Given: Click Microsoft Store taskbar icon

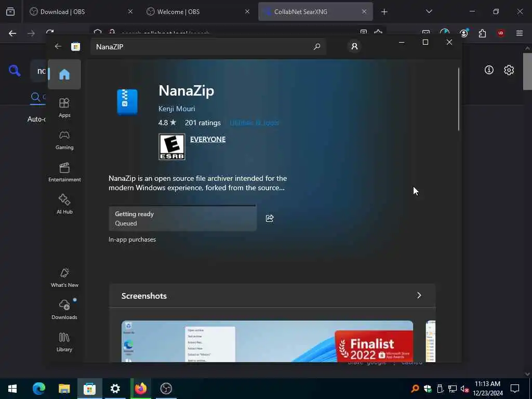Looking at the screenshot, I should [x=89, y=389].
